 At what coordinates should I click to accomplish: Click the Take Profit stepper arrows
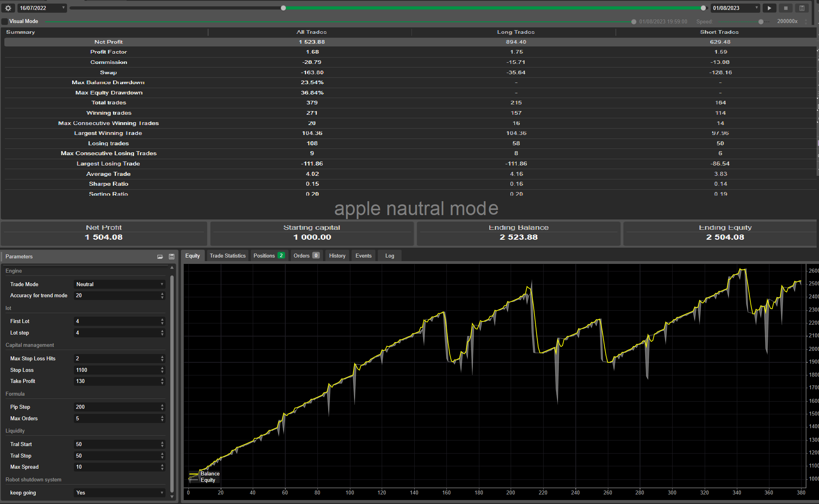click(x=162, y=381)
